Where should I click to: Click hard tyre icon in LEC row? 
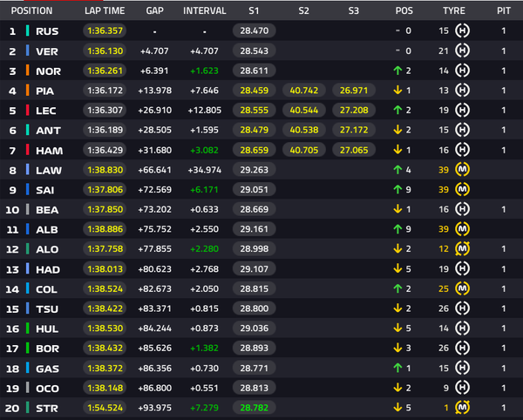point(462,110)
